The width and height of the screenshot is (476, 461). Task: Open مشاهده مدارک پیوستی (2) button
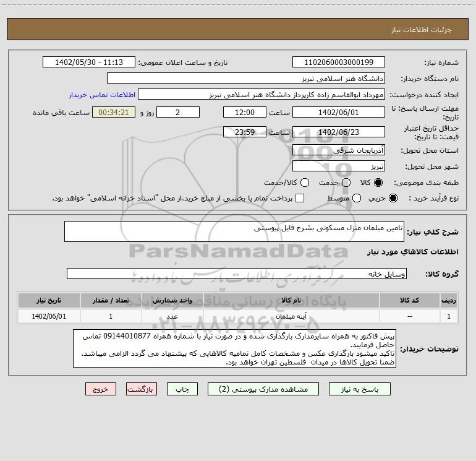263,389
